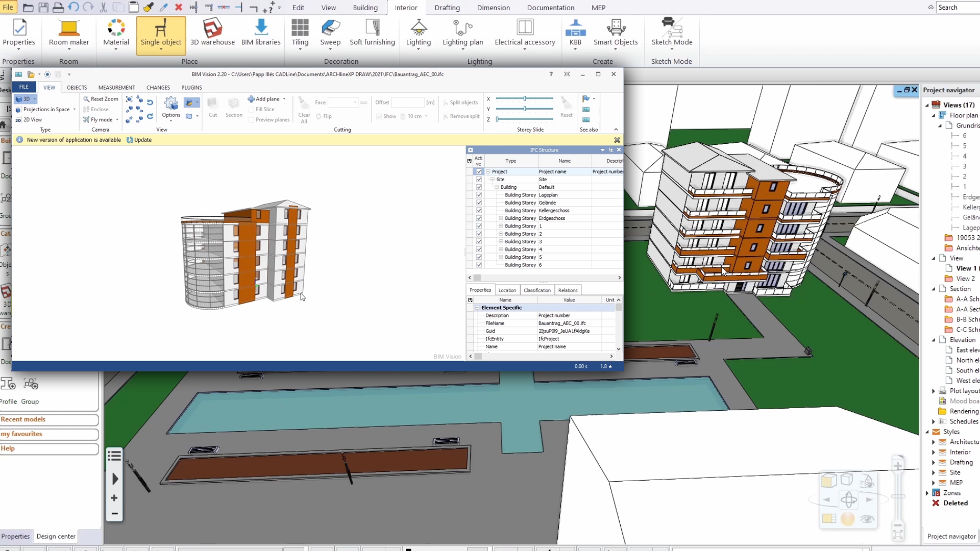Open the PLUGINS tab
980x551 pixels.
click(191, 88)
